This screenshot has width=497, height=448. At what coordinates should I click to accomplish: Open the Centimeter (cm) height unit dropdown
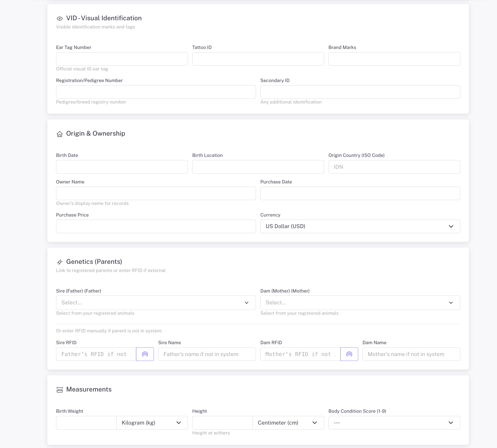[288, 423]
